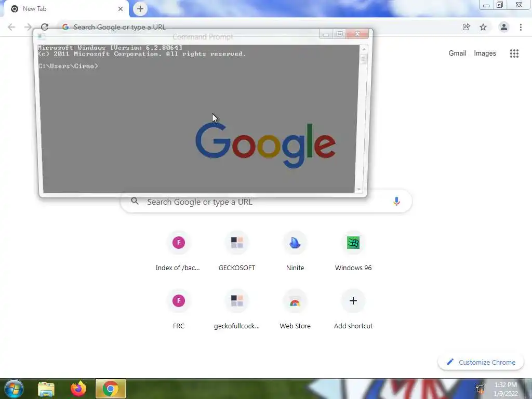The height and width of the screenshot is (399, 532).
Task: Open the Chrome profile avatar
Action: pyautogui.click(x=504, y=27)
